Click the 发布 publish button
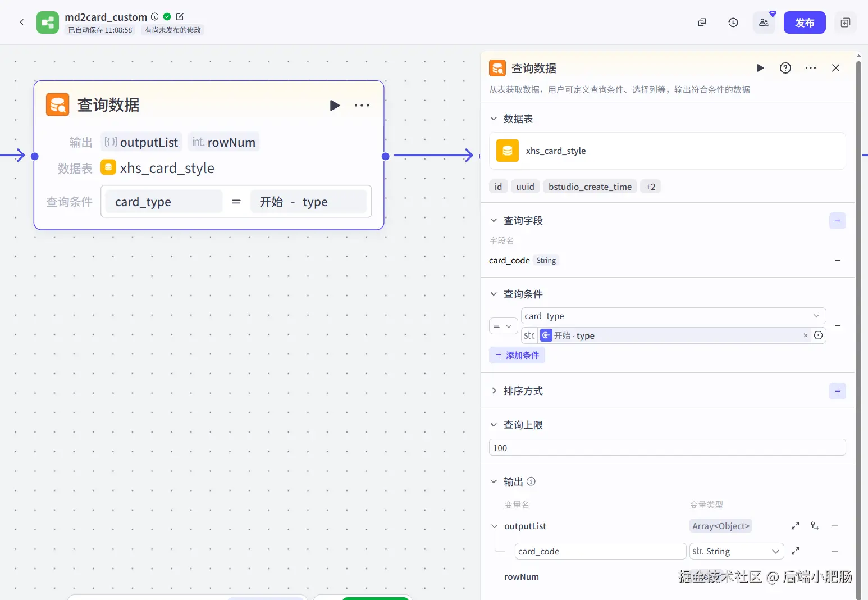This screenshot has width=868, height=600. (x=805, y=22)
